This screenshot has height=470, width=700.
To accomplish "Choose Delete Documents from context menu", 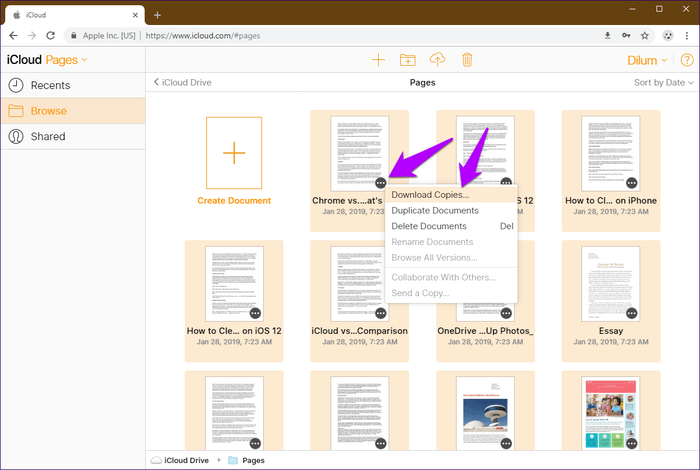I will click(x=451, y=226).
